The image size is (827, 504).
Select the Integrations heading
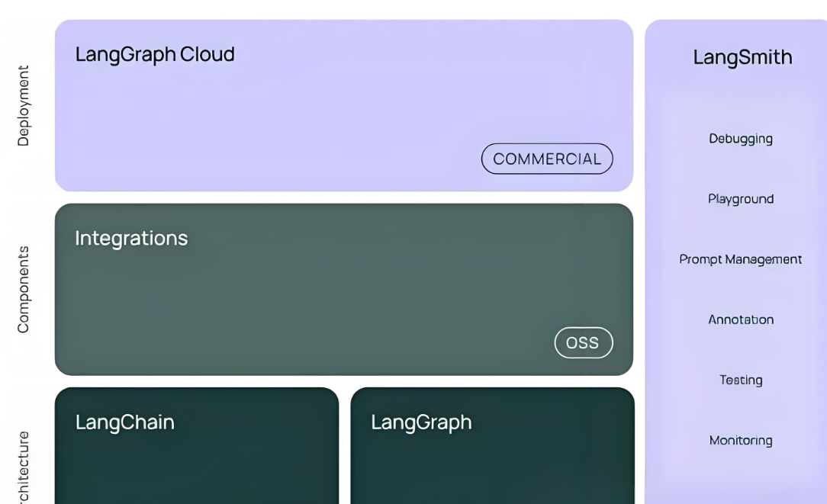pos(131,238)
